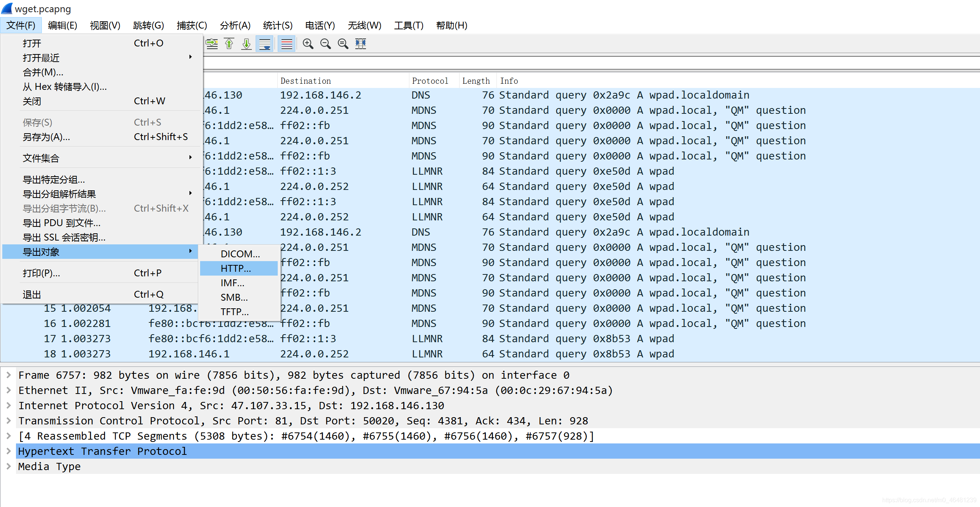The width and height of the screenshot is (980, 507).
Task: Expand the Reassembled TCP Segments row
Action: pyautogui.click(x=8, y=436)
